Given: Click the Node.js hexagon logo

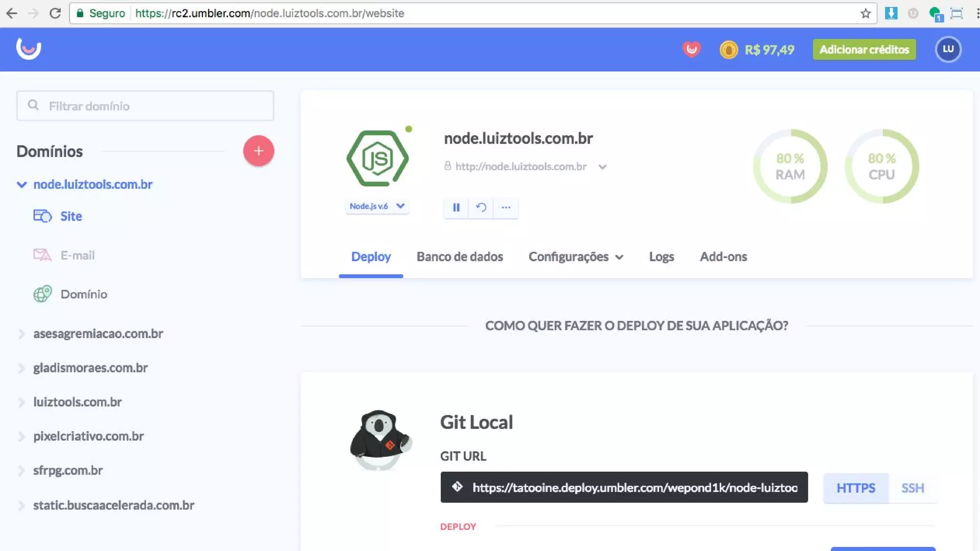Looking at the screenshot, I should tap(378, 158).
